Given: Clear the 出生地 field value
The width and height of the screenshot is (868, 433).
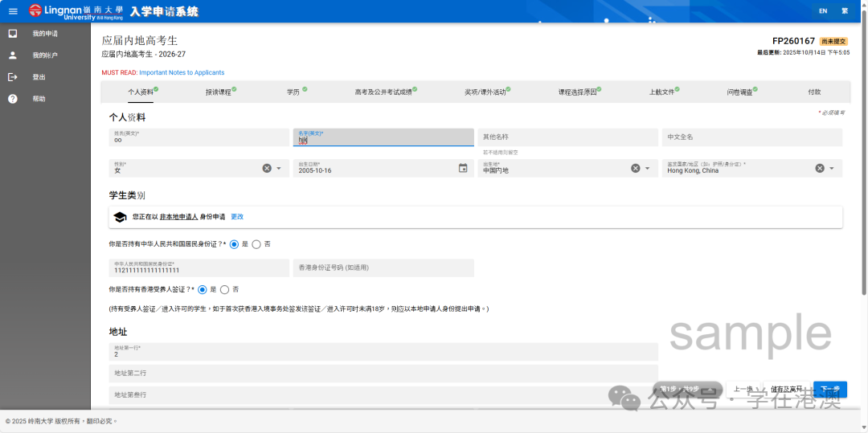Looking at the screenshot, I should [x=635, y=168].
